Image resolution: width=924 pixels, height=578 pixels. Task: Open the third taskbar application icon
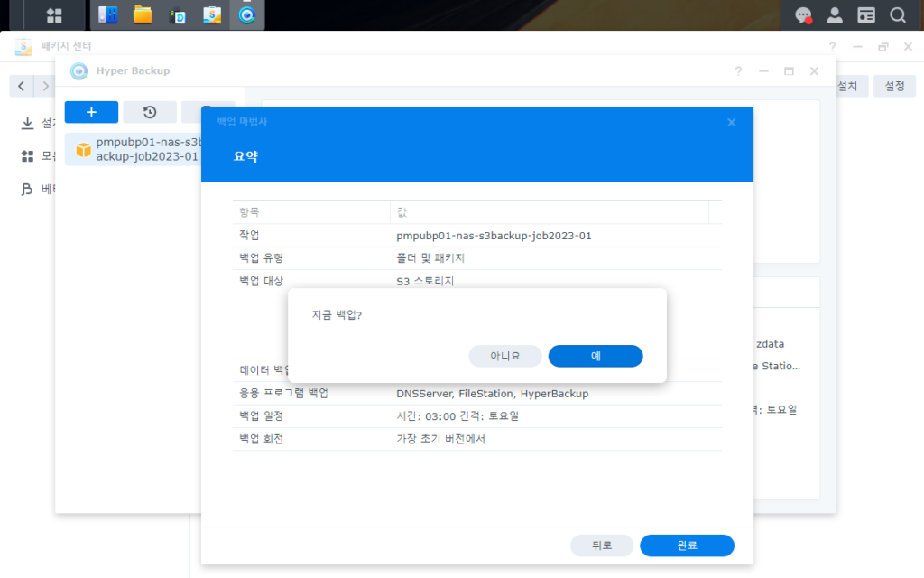(178, 14)
